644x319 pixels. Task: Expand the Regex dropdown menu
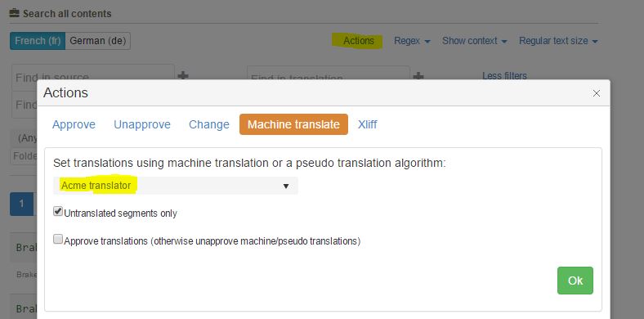coord(412,41)
